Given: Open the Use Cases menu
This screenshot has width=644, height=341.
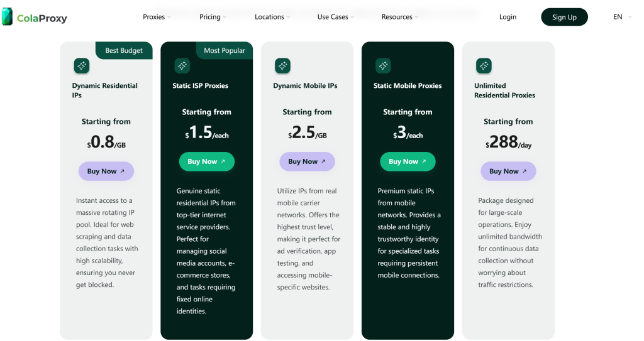Looking at the screenshot, I should pos(336,17).
